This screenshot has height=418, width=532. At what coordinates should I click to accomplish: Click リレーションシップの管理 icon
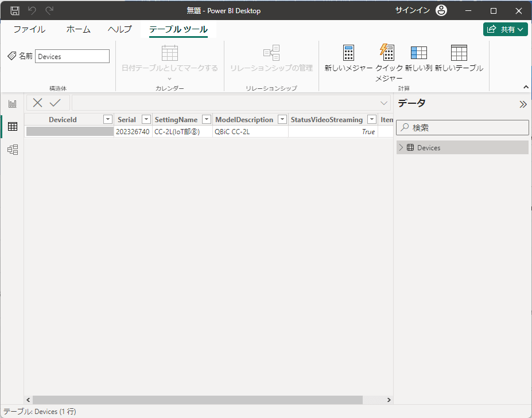point(271,53)
